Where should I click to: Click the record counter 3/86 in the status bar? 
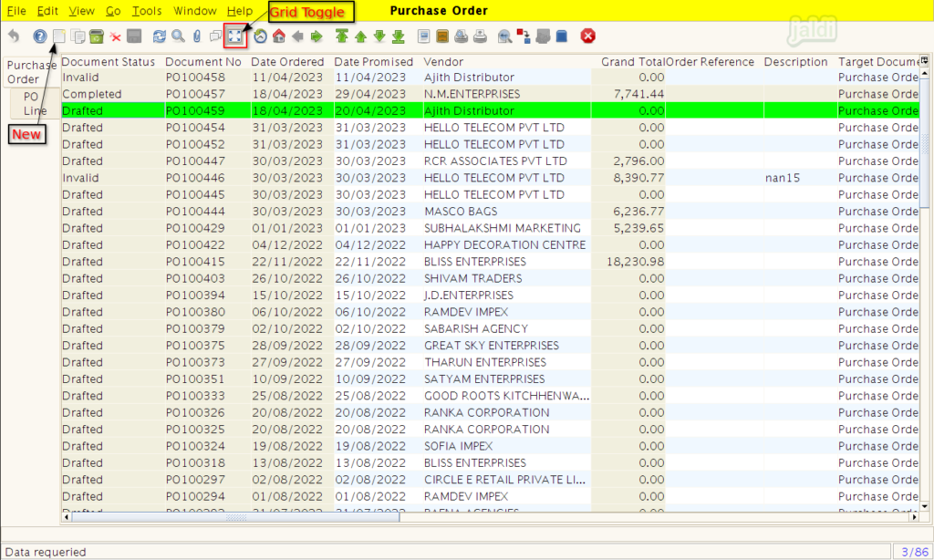pyautogui.click(x=914, y=552)
